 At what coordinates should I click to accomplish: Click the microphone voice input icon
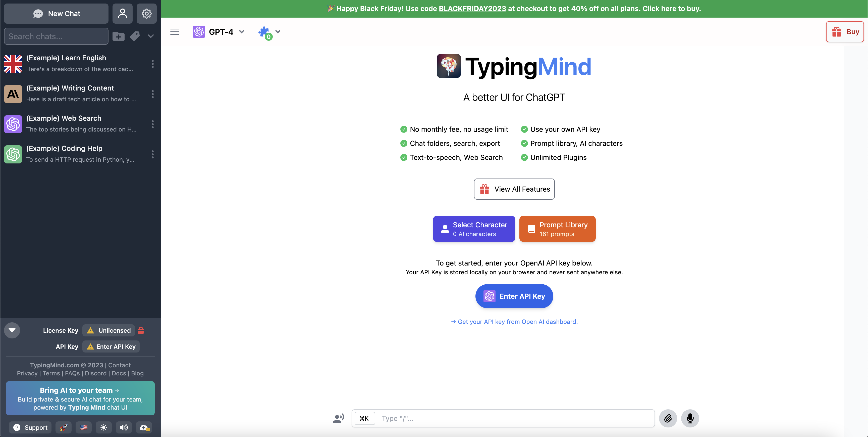(x=690, y=418)
